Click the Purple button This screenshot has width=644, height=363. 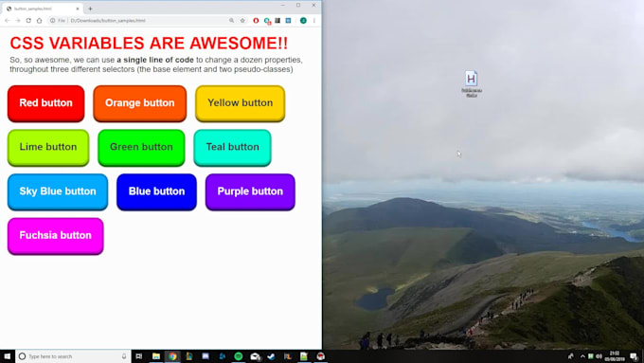pyautogui.click(x=250, y=192)
